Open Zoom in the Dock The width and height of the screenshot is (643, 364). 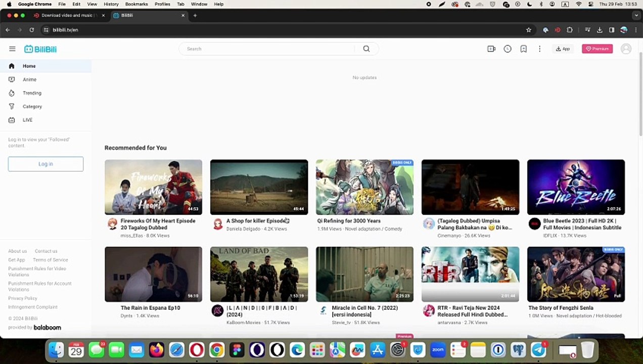point(438,350)
